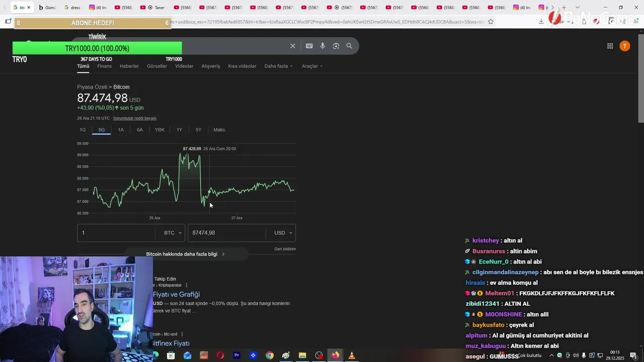
Task: Open the orange T account avatar
Action: (625, 46)
